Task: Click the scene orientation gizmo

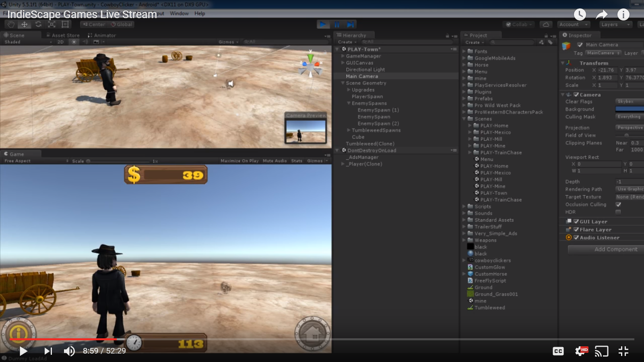Action: tap(310, 65)
